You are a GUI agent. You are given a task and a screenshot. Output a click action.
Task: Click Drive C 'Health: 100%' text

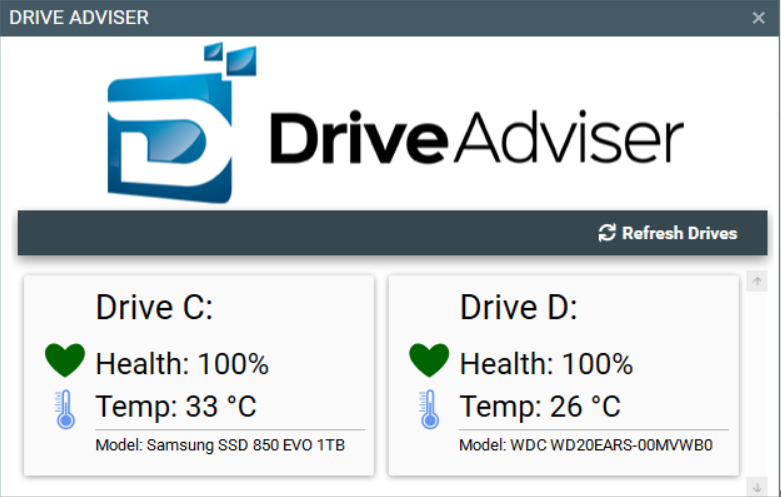pos(182,364)
